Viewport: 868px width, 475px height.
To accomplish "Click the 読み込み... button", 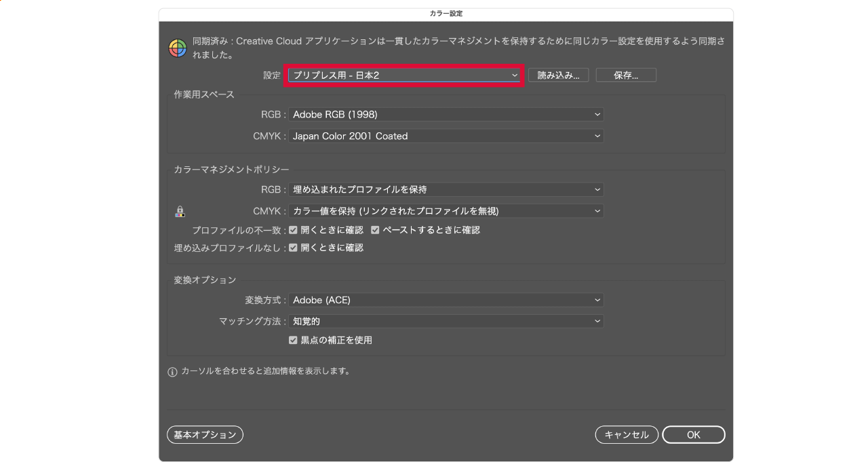I will [x=558, y=75].
